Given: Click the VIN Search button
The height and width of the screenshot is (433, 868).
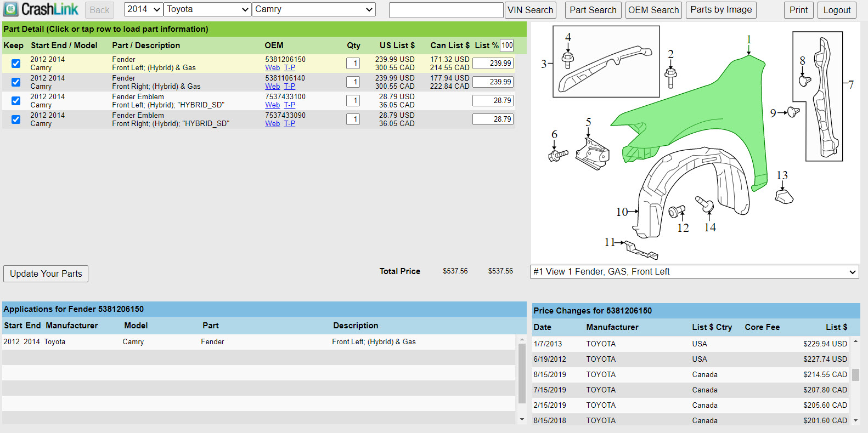Looking at the screenshot, I should point(530,10).
